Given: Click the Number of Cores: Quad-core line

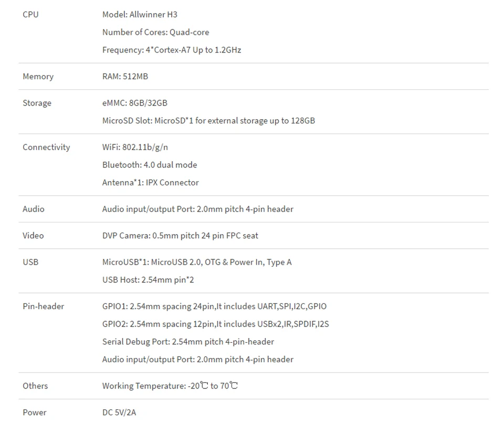Looking at the screenshot, I should point(155,33).
